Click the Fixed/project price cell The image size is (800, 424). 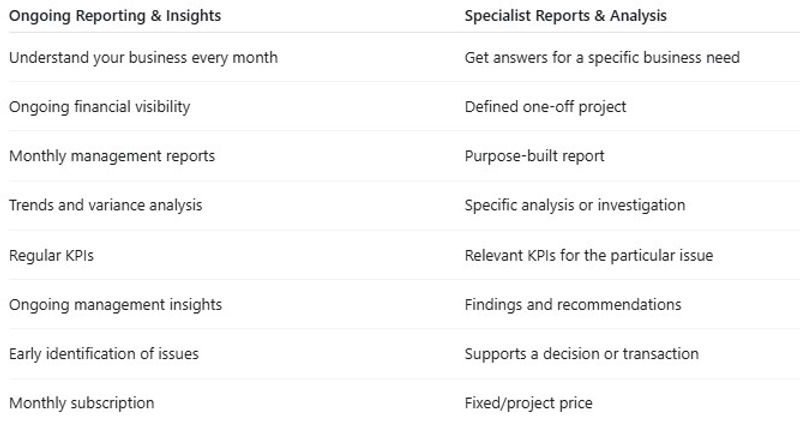click(529, 403)
